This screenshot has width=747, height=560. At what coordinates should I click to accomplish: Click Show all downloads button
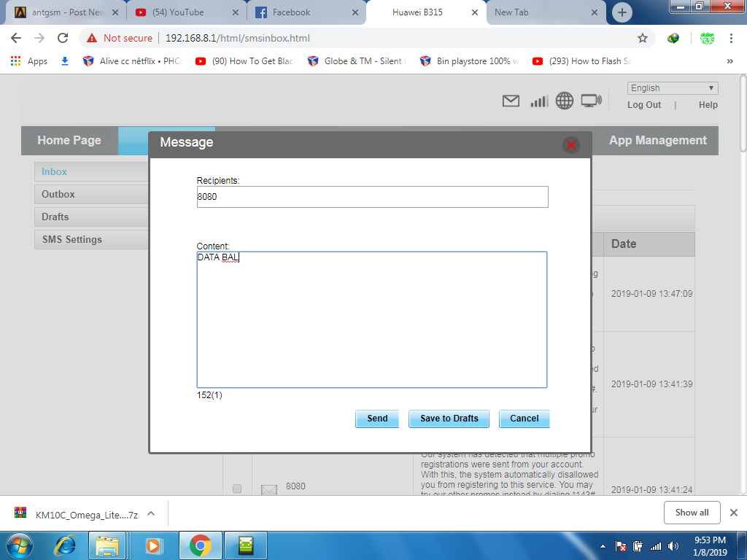point(692,513)
